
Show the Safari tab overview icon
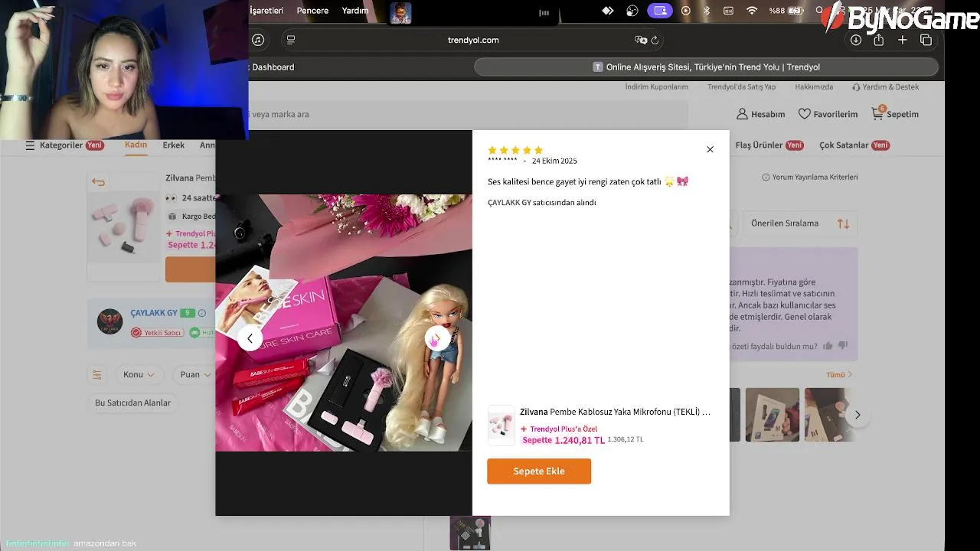(926, 40)
